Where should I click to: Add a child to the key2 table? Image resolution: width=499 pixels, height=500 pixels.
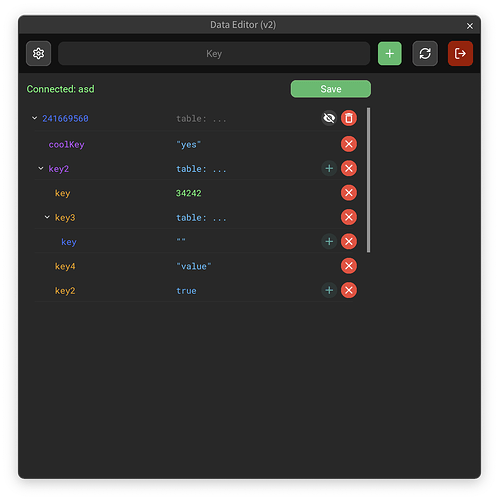(x=329, y=168)
